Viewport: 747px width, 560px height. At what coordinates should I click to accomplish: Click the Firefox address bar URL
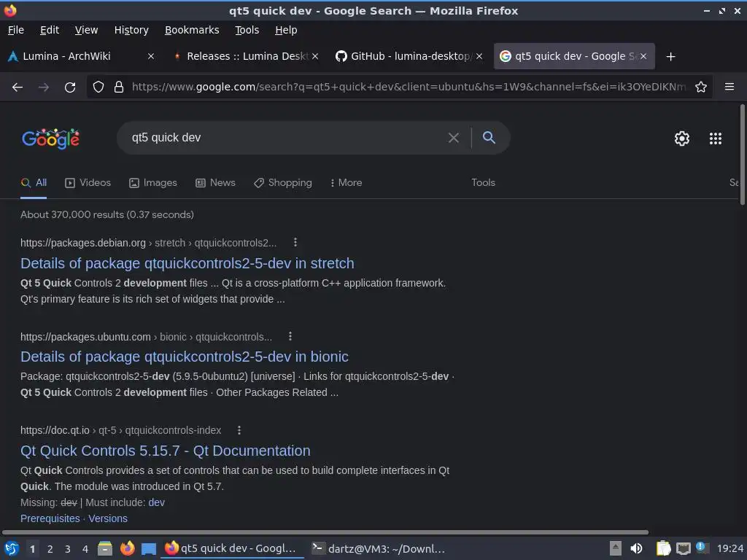coord(409,87)
